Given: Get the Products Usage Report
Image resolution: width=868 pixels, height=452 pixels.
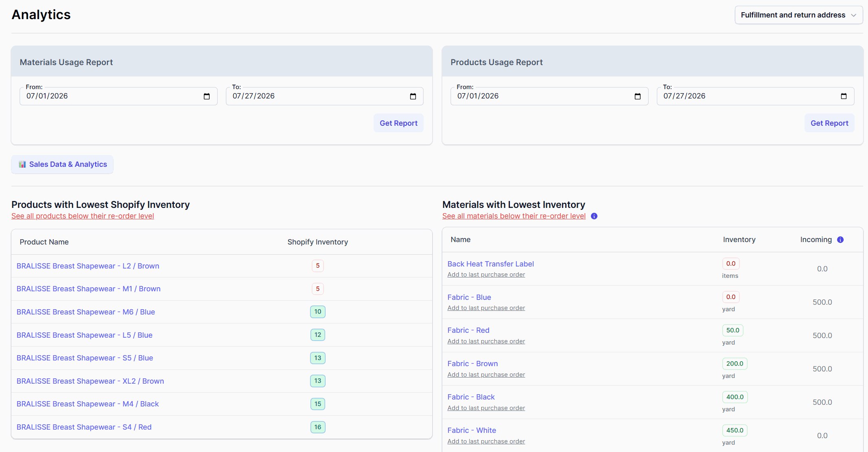Looking at the screenshot, I should point(829,123).
